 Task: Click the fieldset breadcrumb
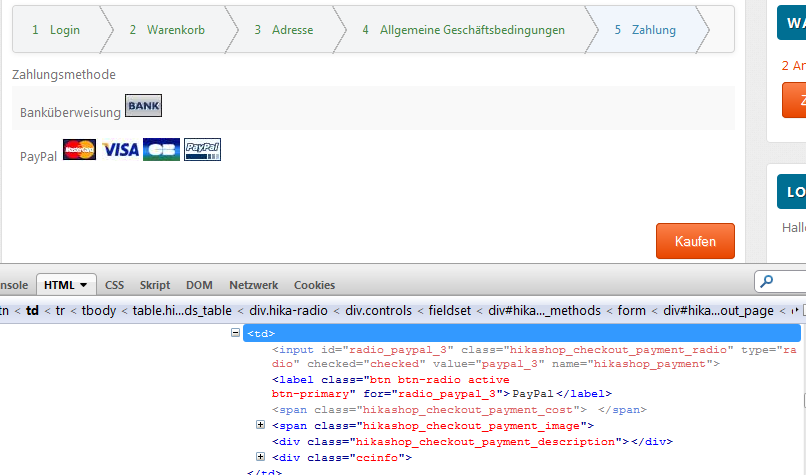click(450, 310)
